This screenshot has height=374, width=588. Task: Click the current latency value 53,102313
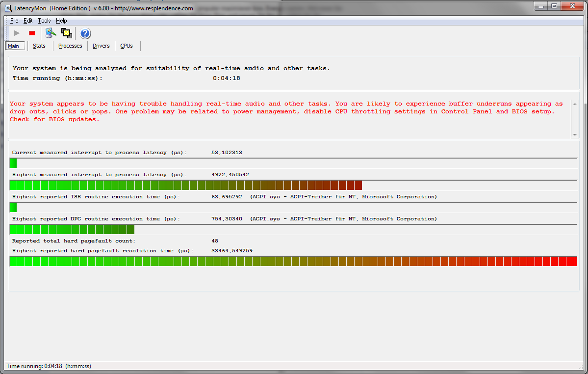(227, 152)
